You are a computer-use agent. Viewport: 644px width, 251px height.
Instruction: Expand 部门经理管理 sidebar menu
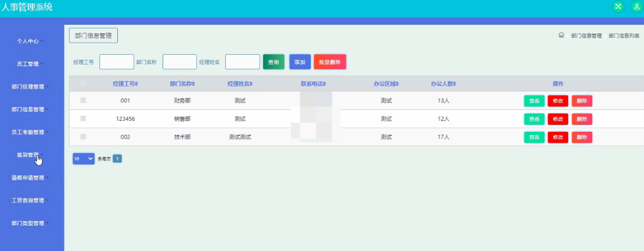tap(30, 86)
